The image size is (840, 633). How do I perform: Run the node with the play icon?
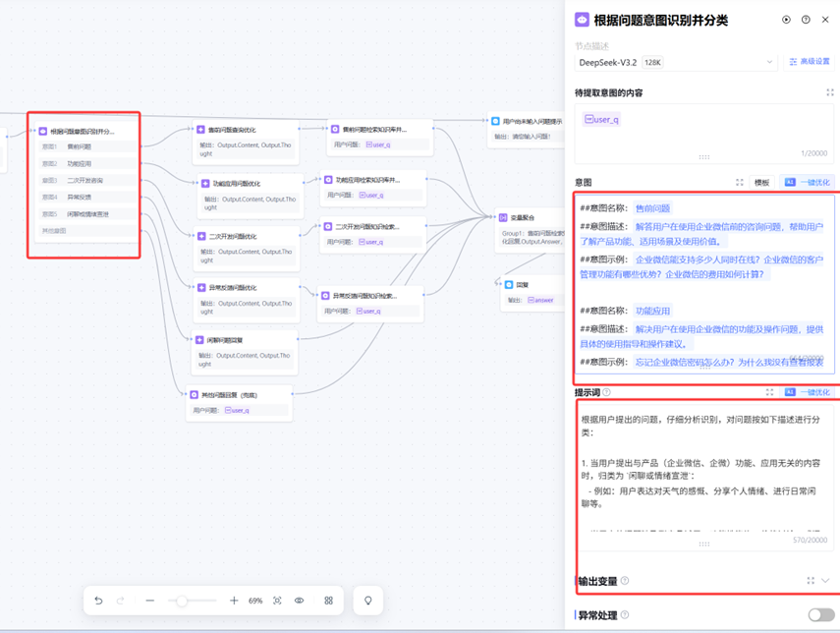click(x=786, y=20)
